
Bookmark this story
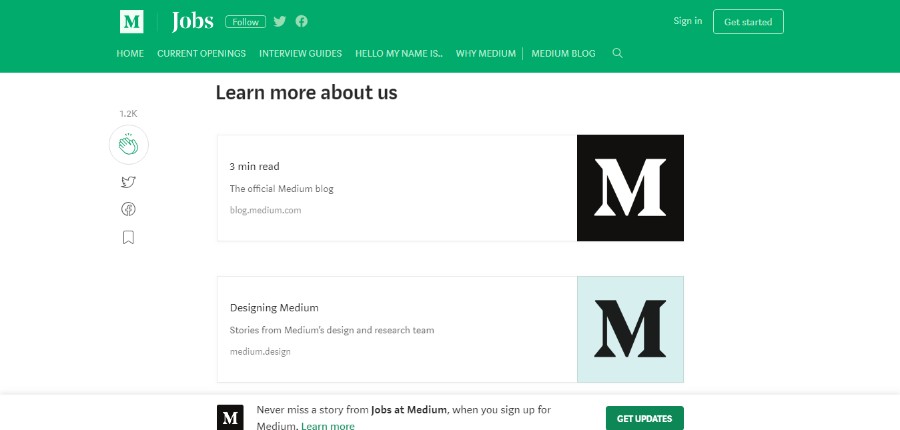129,237
